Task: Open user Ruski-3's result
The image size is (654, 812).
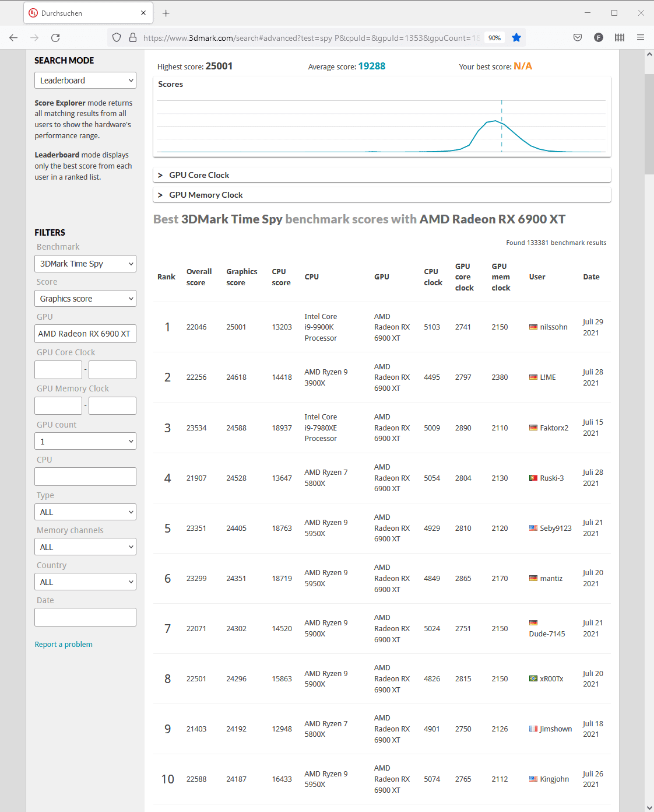Action: point(552,478)
